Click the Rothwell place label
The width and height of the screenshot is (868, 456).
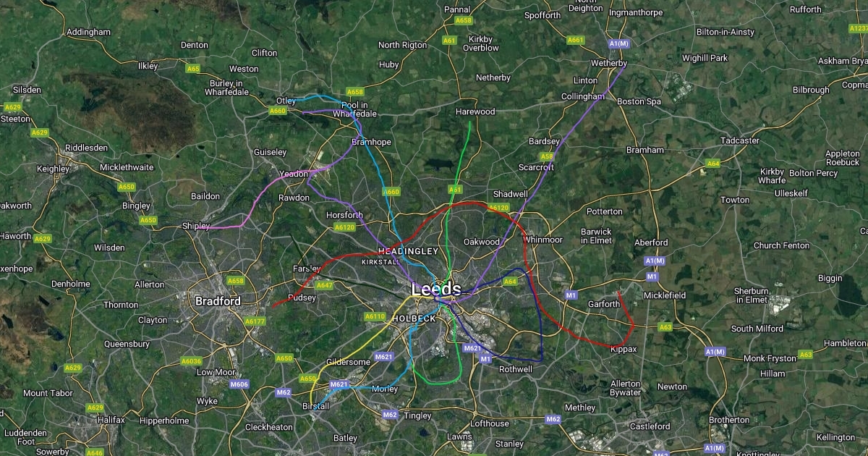(516, 369)
